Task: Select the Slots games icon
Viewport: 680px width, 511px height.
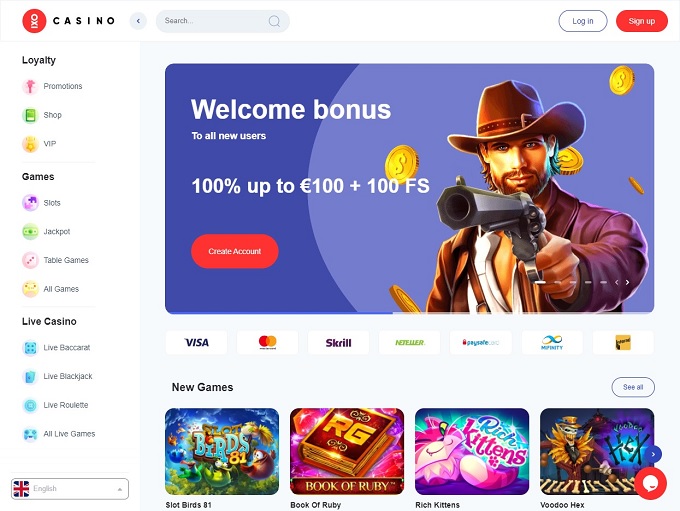Action: 30,203
